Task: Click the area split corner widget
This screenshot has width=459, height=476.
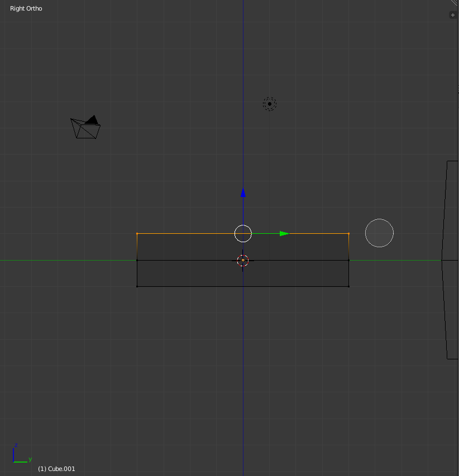Action: click(x=455, y=3)
